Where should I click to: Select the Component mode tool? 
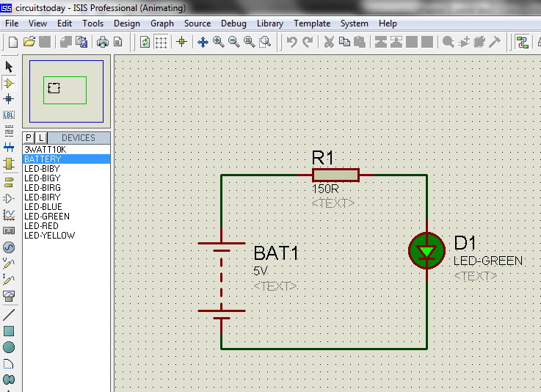coord(9,83)
